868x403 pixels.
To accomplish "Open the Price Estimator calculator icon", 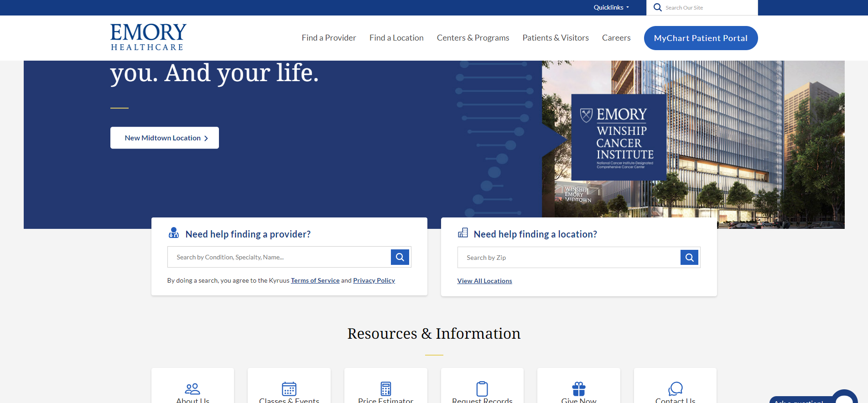I will 385,389.
